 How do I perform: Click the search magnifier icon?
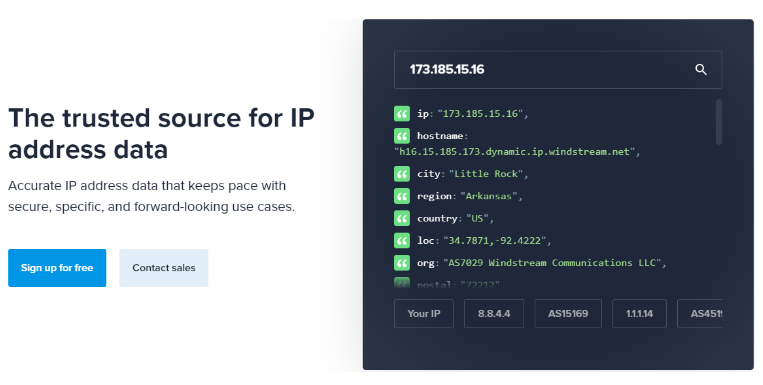[701, 70]
